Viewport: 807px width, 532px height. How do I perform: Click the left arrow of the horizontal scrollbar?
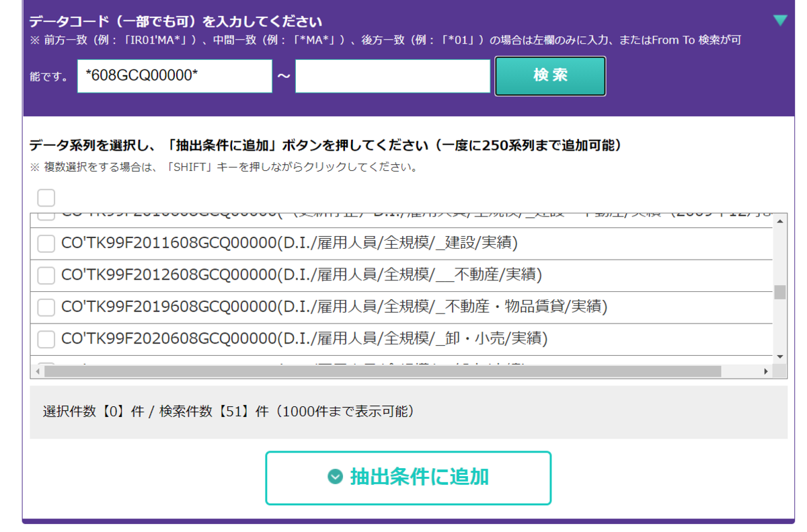36,371
